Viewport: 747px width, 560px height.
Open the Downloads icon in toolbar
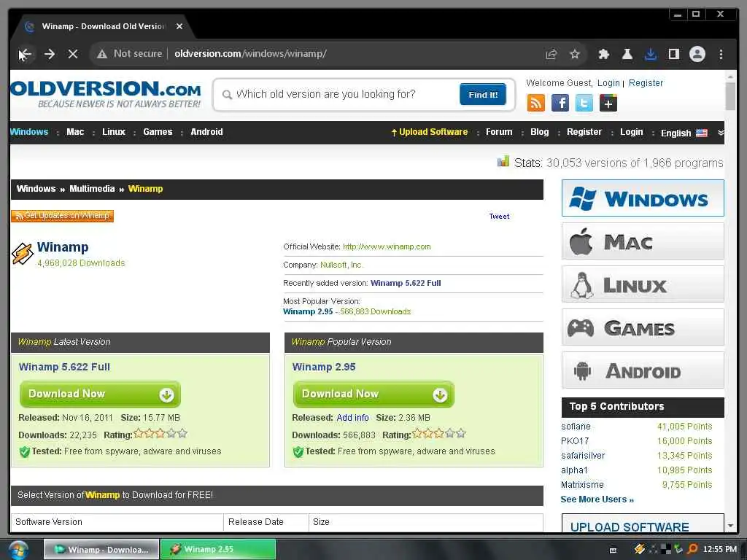click(650, 54)
